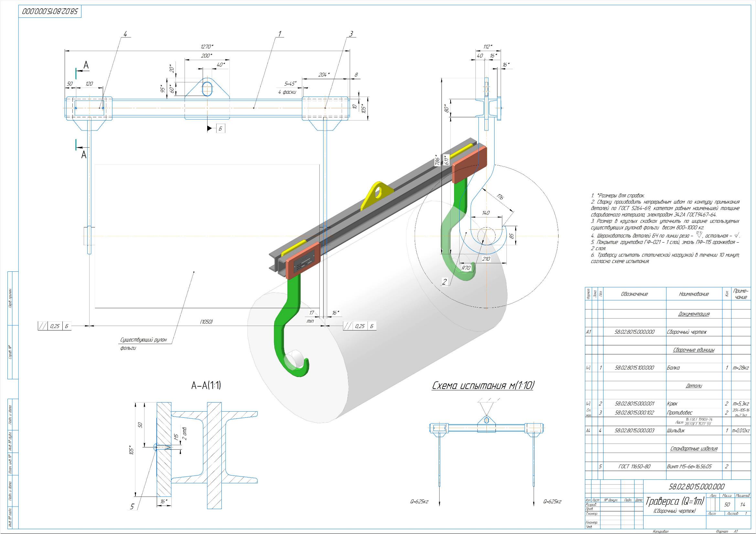
Task: Select the 'Стандартные изделия' section heading
Action: (694, 449)
